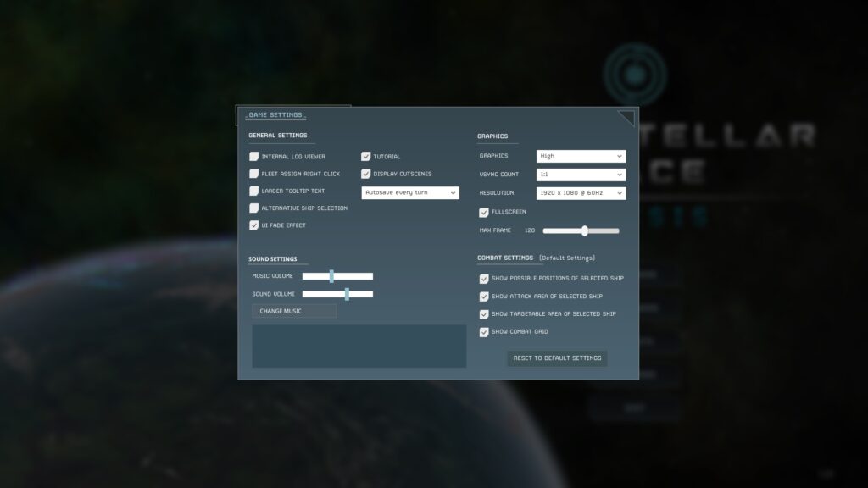Check Alternative Ship Selection

pos(253,208)
